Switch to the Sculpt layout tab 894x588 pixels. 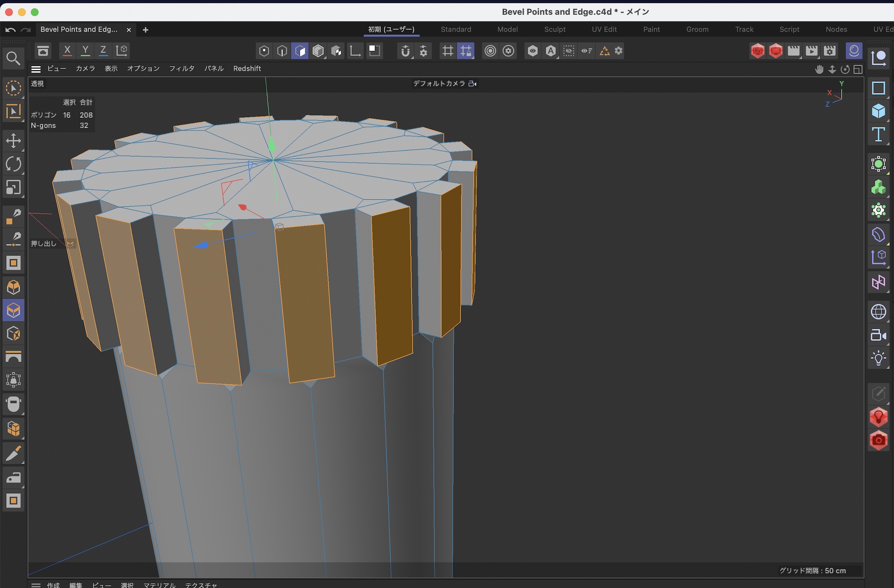(554, 29)
